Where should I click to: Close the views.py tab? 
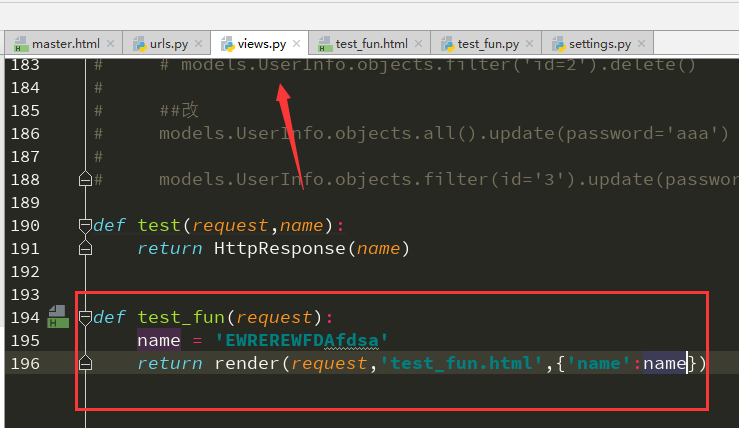pyautogui.click(x=296, y=44)
